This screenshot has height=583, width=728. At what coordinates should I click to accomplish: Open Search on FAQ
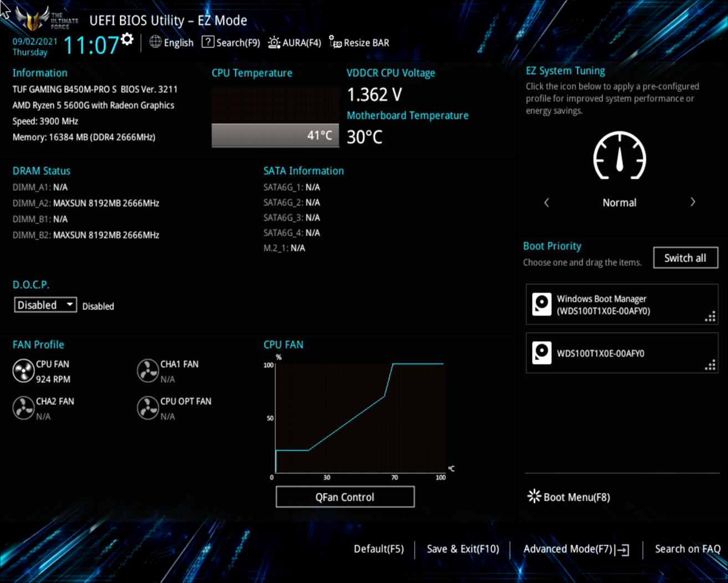tap(688, 549)
